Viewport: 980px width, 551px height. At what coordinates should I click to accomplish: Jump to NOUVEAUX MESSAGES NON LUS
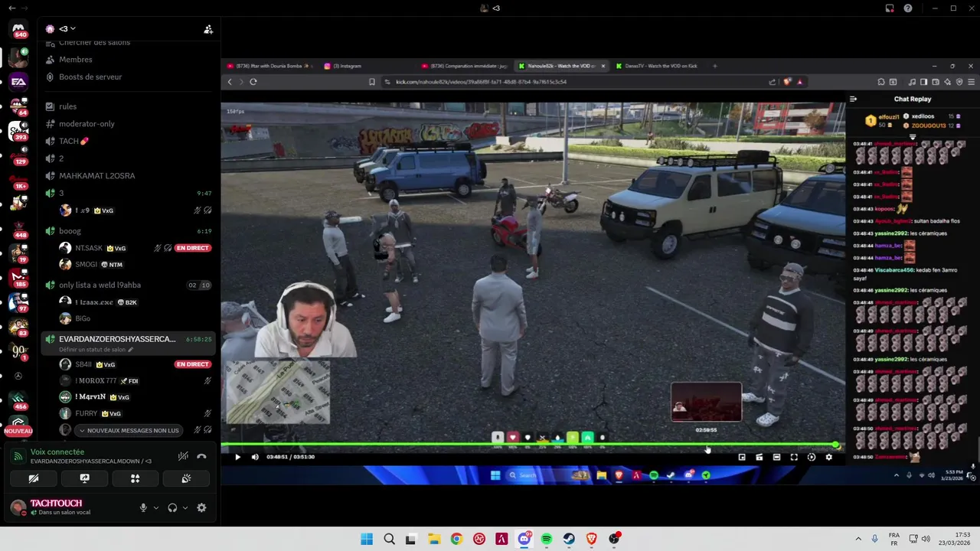point(129,431)
